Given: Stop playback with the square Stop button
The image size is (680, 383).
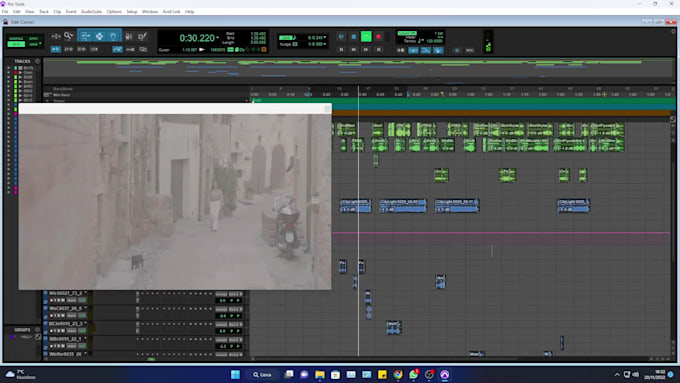Looking at the screenshot, I should pyautogui.click(x=354, y=37).
